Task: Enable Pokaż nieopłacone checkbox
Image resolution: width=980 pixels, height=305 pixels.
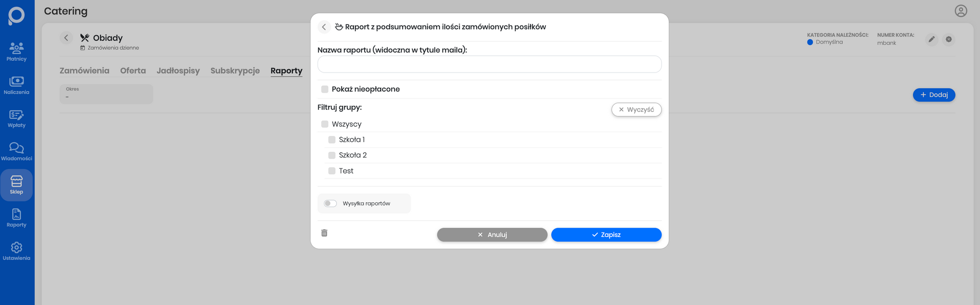Action: pos(325,89)
